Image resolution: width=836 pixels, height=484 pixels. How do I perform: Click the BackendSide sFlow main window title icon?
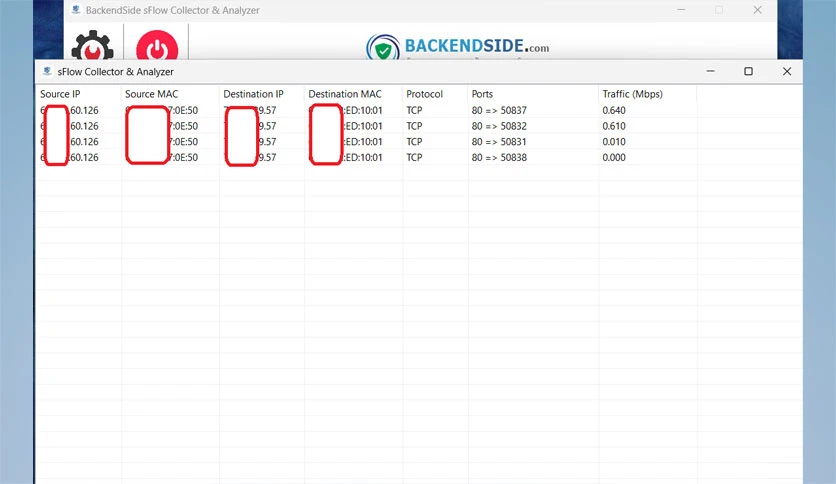pos(76,10)
